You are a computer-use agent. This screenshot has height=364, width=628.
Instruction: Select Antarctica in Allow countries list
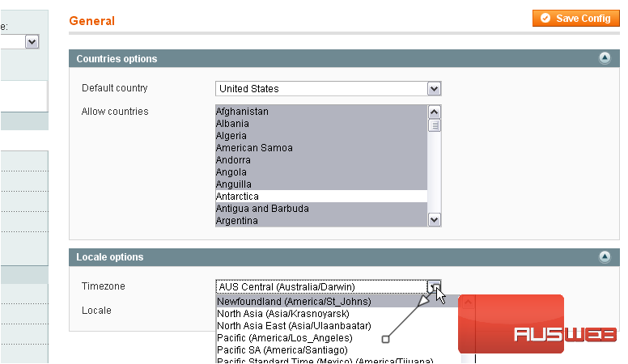[320, 197]
